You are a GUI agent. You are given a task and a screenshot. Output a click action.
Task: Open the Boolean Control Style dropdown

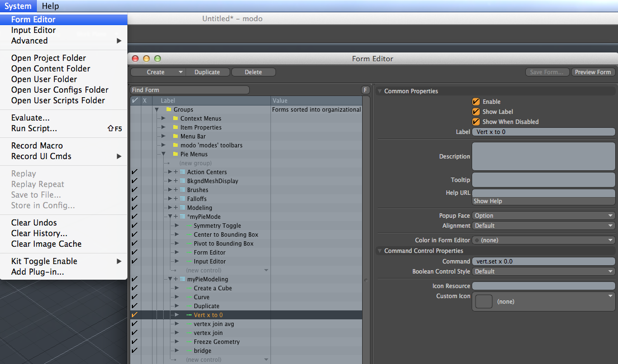544,271
